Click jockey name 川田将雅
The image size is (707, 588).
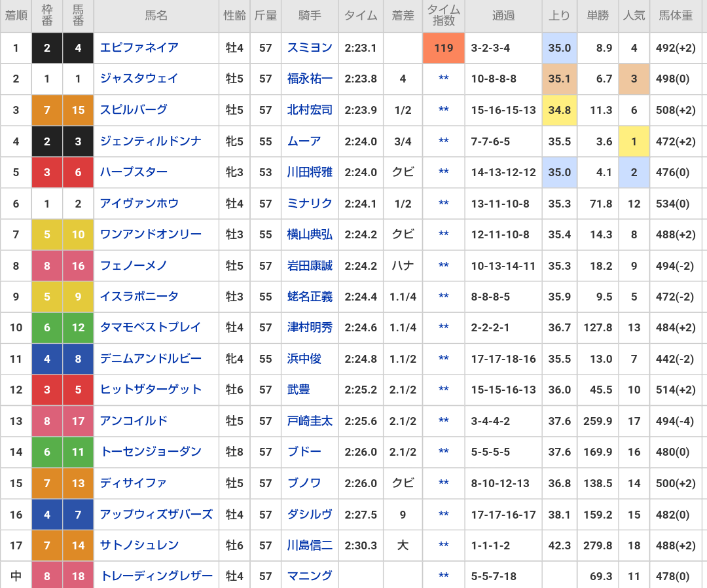[x=310, y=172]
